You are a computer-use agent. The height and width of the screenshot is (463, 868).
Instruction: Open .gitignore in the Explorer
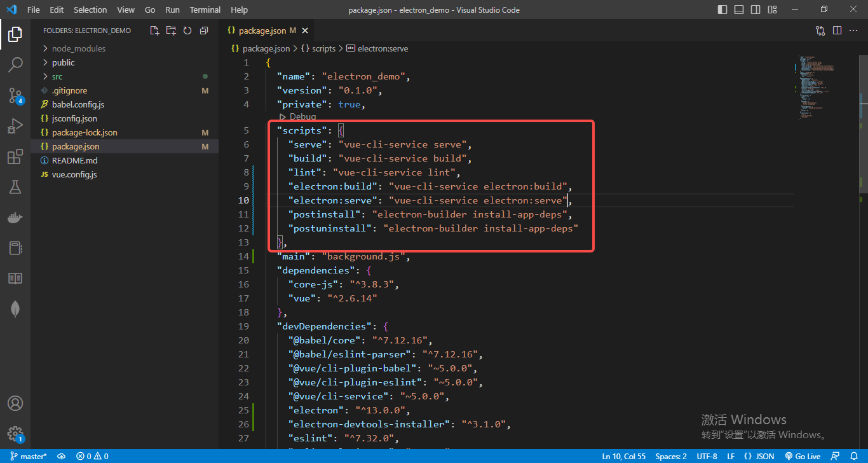click(x=125, y=90)
